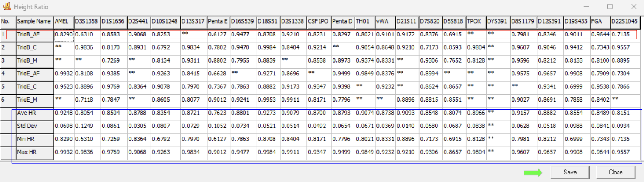The height and width of the screenshot is (182, 644).
Task: Select the Sample Name column header
Action: [34, 22]
